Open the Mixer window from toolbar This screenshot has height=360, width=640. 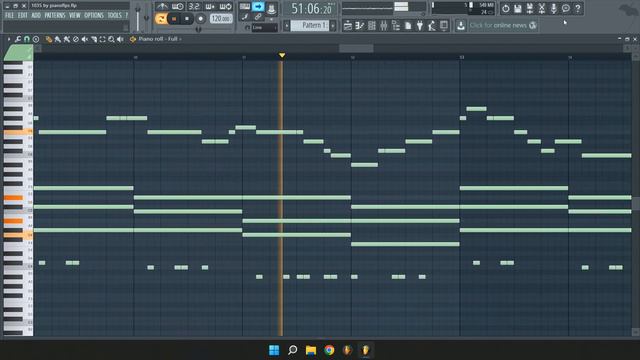[x=384, y=26]
